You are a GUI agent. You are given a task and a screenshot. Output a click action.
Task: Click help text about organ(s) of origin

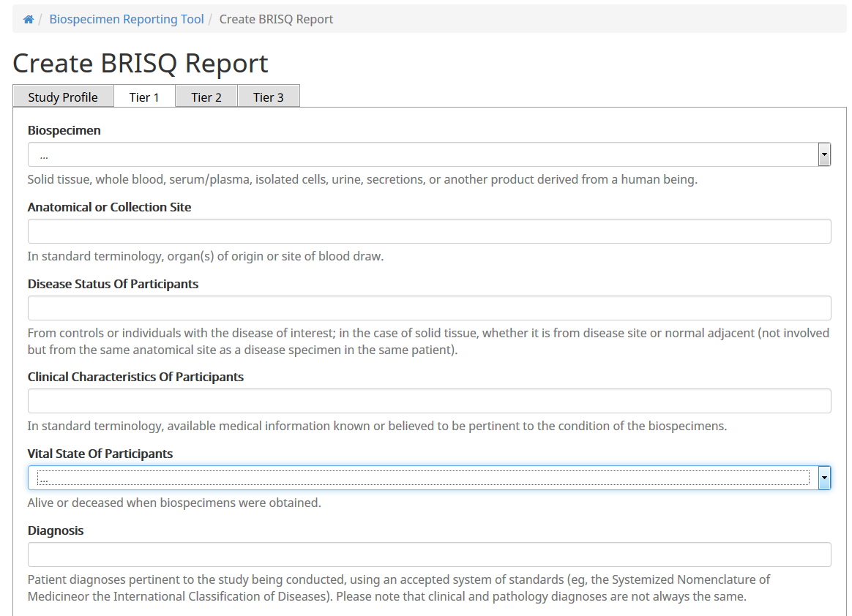pos(206,256)
